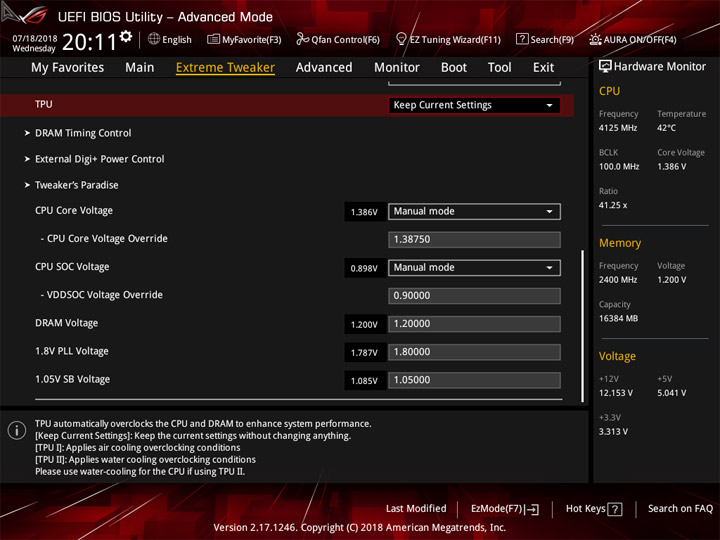Expand Tweaker's Paradise submenu
Image resolution: width=720 pixels, height=540 pixels.
click(x=76, y=185)
